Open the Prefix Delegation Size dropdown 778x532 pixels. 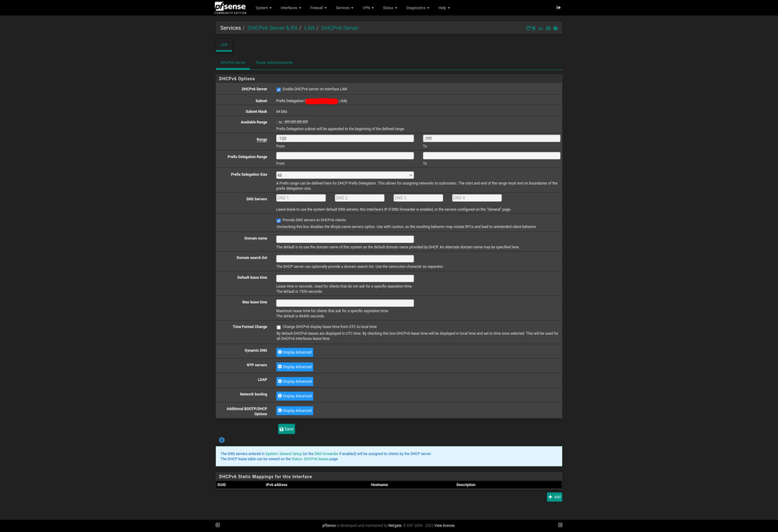344,175
